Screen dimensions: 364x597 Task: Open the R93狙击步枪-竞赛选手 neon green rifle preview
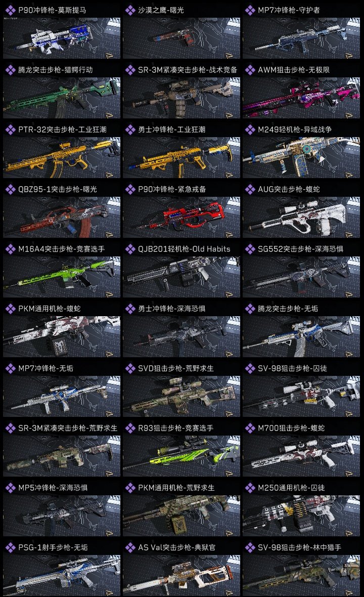[x=181, y=456]
